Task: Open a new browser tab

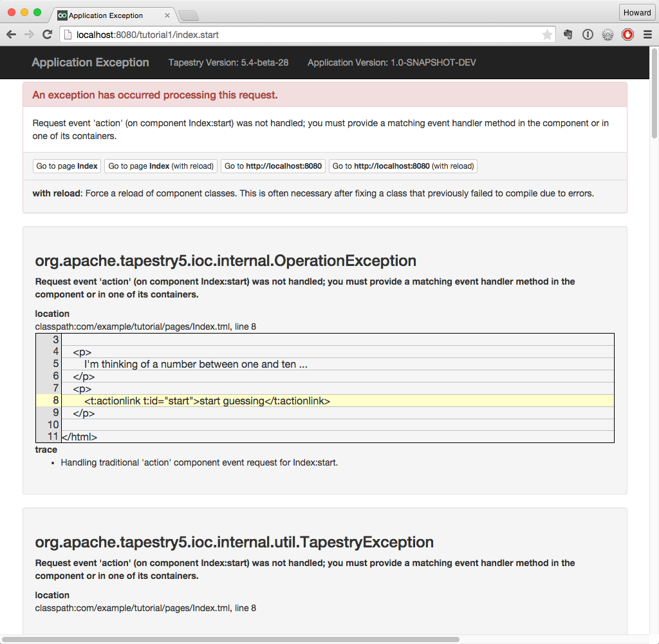Action: pos(188,15)
